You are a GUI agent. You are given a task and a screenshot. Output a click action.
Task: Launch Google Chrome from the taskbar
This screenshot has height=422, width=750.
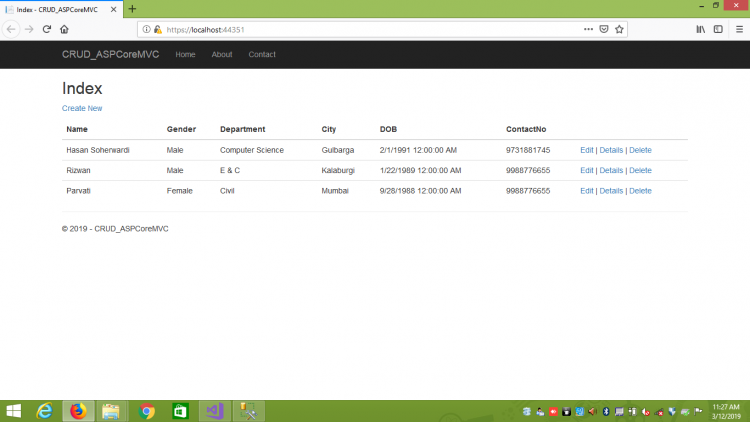pos(147,410)
